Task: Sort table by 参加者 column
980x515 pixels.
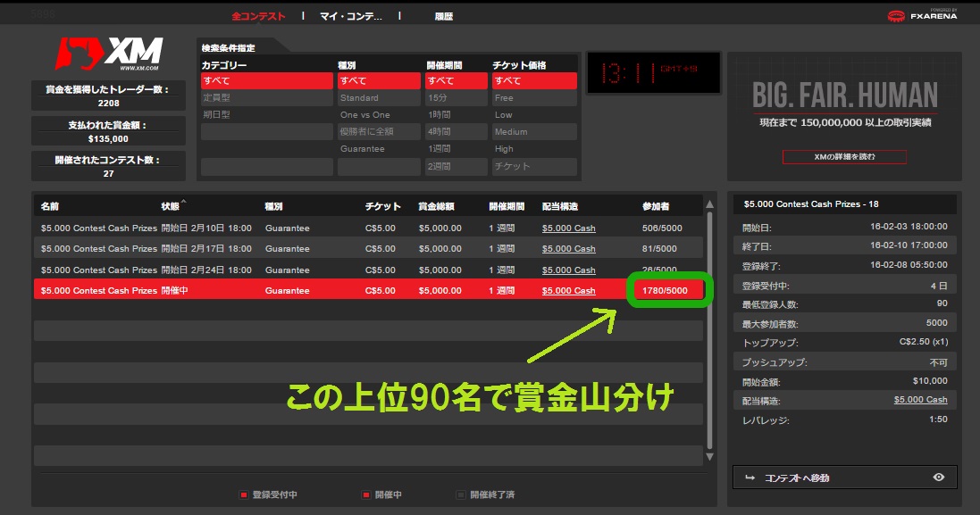Action: 656,206
